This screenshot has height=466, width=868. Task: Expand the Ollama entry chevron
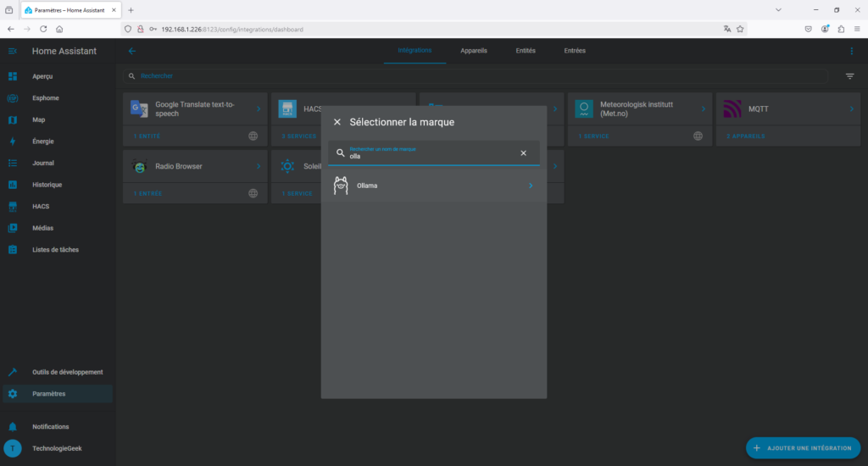pyautogui.click(x=531, y=186)
